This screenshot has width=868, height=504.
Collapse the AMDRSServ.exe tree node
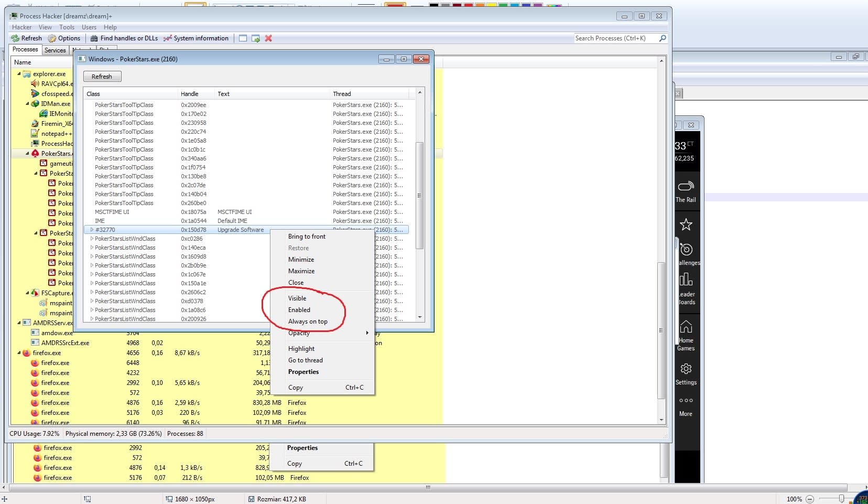[19, 323]
